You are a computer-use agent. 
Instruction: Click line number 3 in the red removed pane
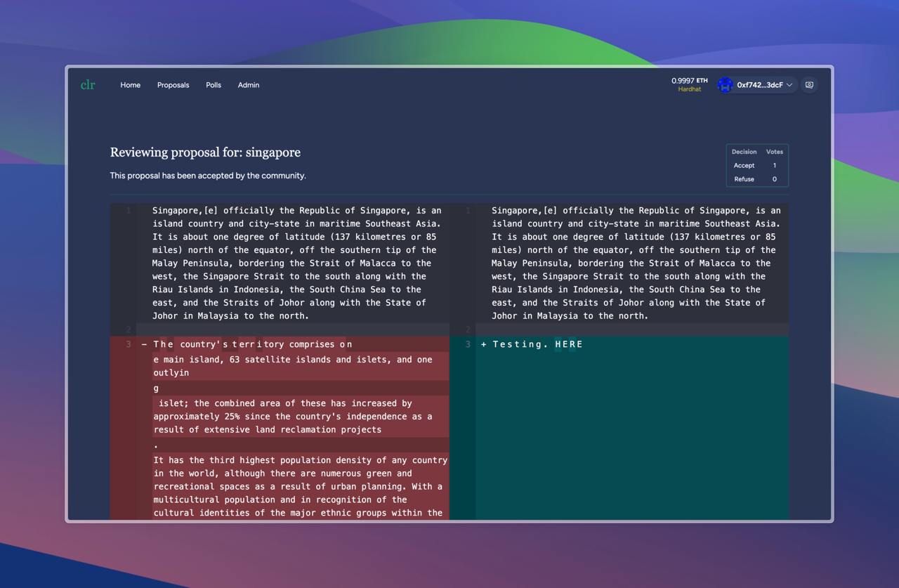click(x=129, y=344)
